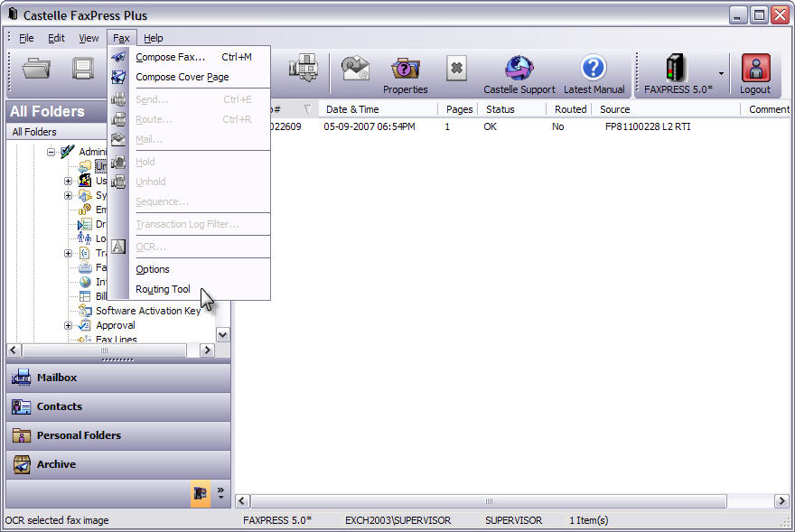795x532 pixels.
Task: Click the folder tree horizontal scrollbar thumb
Action: (105, 350)
